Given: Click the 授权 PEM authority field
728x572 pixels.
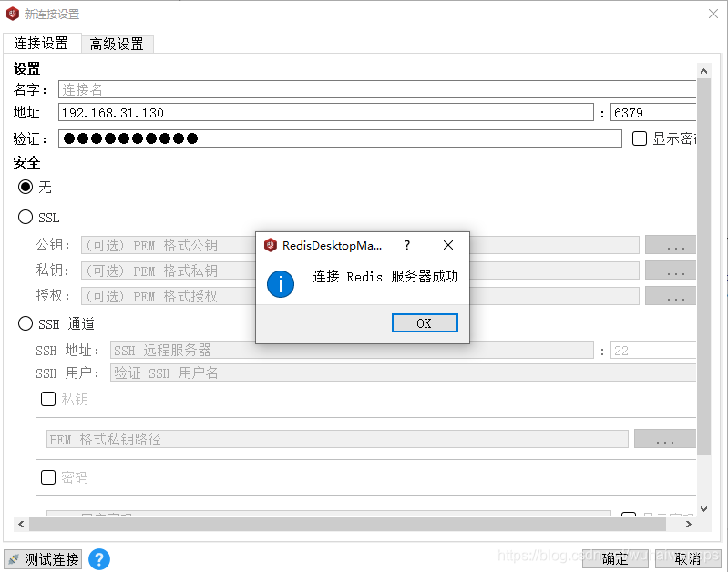Looking at the screenshot, I should [x=360, y=296].
